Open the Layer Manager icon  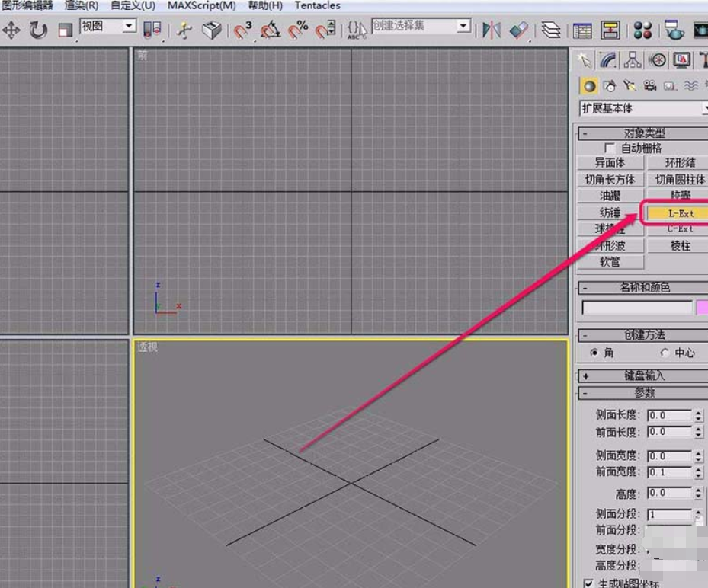click(x=550, y=30)
